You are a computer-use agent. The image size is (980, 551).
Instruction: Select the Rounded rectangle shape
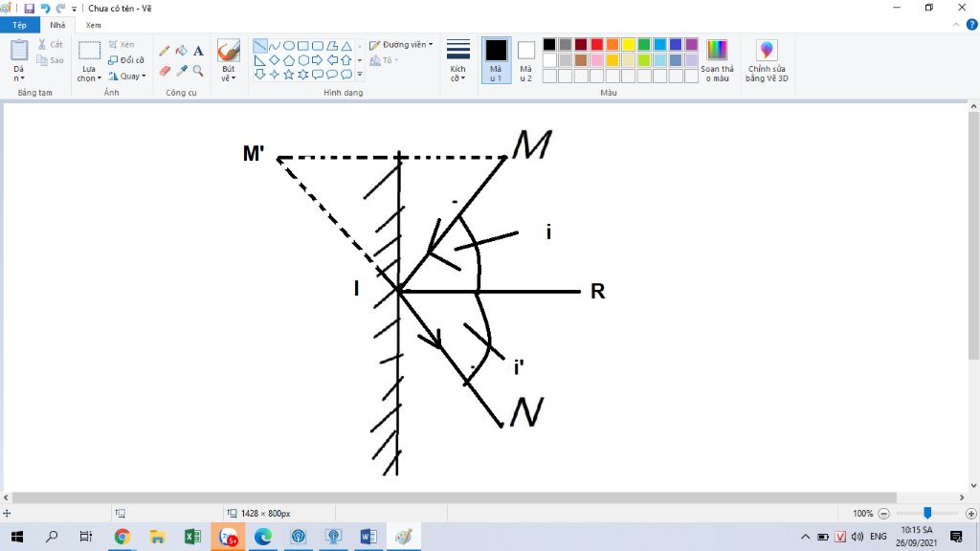[x=318, y=46]
